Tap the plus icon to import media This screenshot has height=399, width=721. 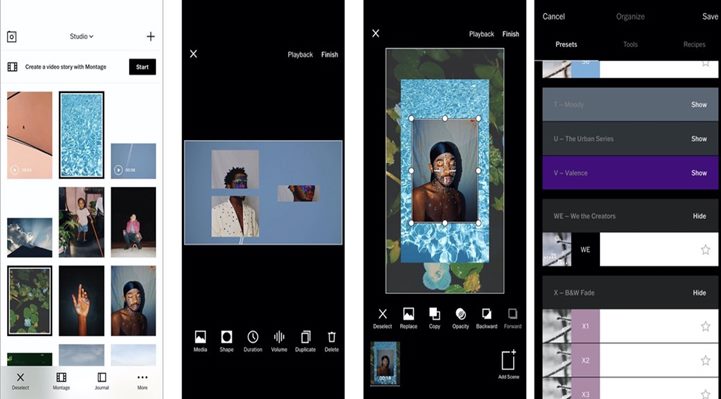pos(150,36)
